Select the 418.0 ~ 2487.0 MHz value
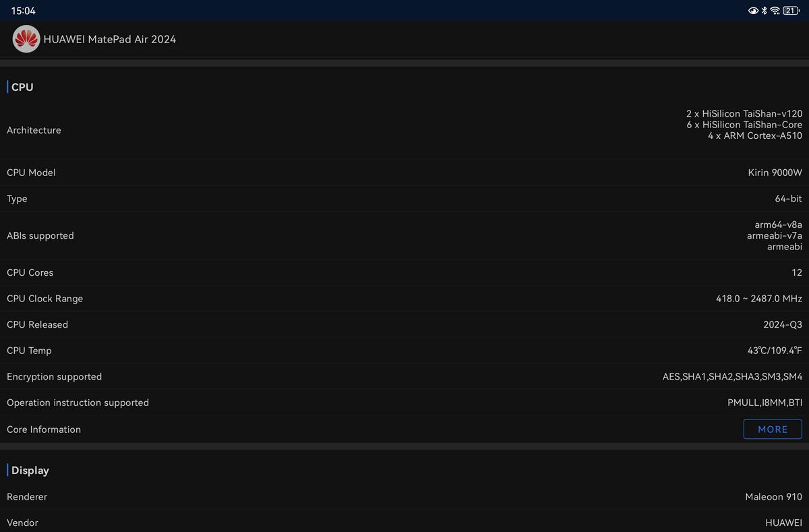The height and width of the screenshot is (532, 809). [x=759, y=299]
